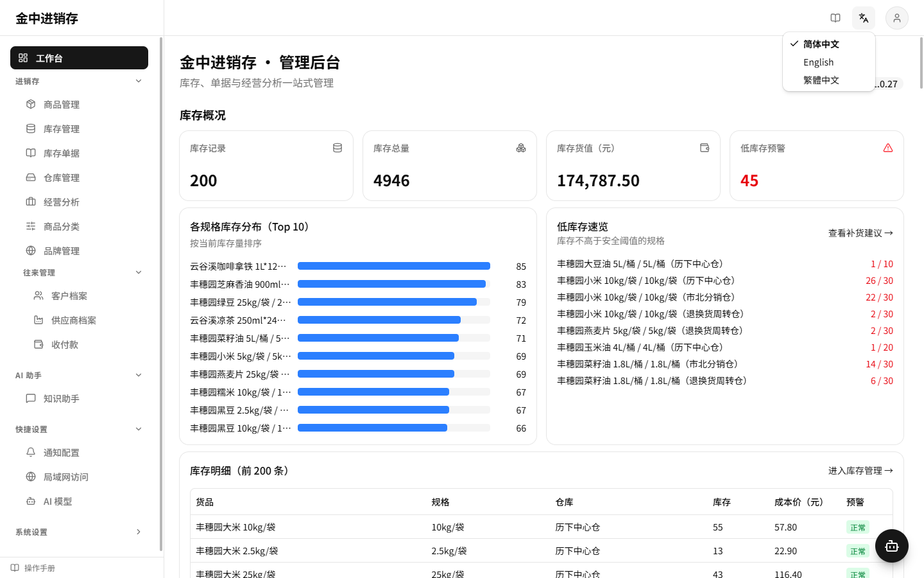924x578 pixels.
Task: Click the 库存单据 book icon
Action: (31, 153)
